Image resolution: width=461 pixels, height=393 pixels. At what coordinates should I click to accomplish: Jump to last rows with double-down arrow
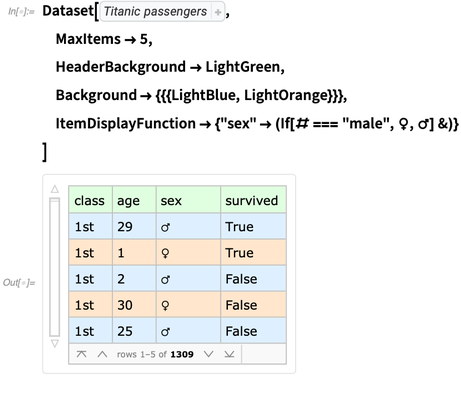pyautogui.click(x=229, y=354)
